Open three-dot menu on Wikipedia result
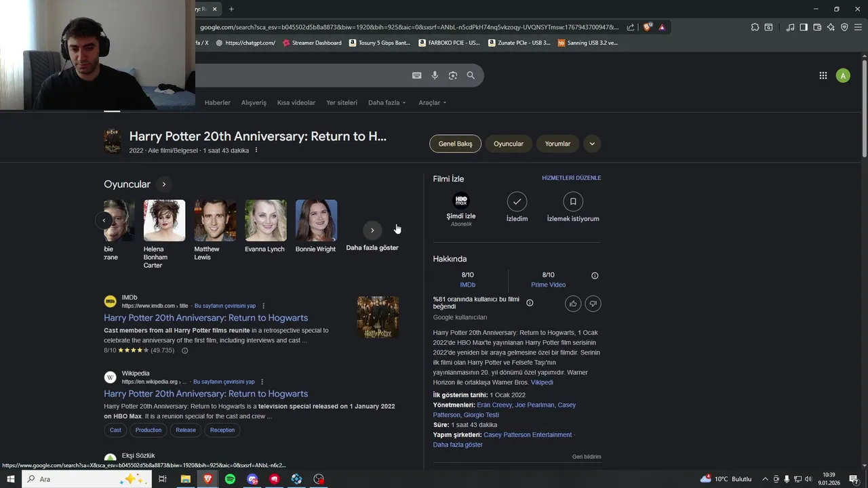Viewport: 868px width, 488px height. (x=262, y=382)
